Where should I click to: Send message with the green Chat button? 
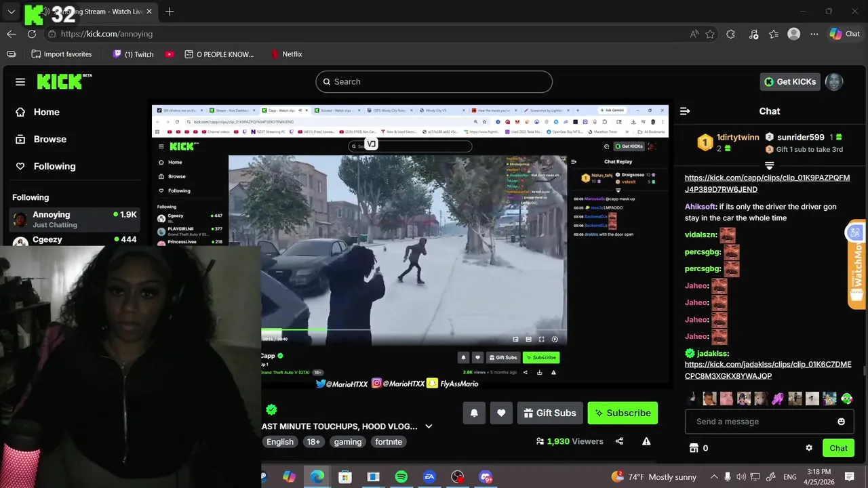coord(839,448)
